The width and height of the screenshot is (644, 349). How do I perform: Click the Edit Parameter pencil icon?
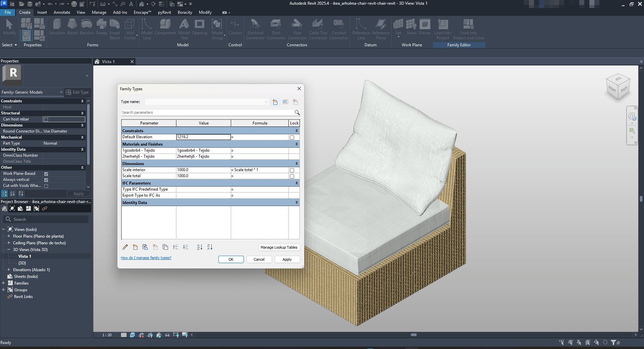[125, 247]
